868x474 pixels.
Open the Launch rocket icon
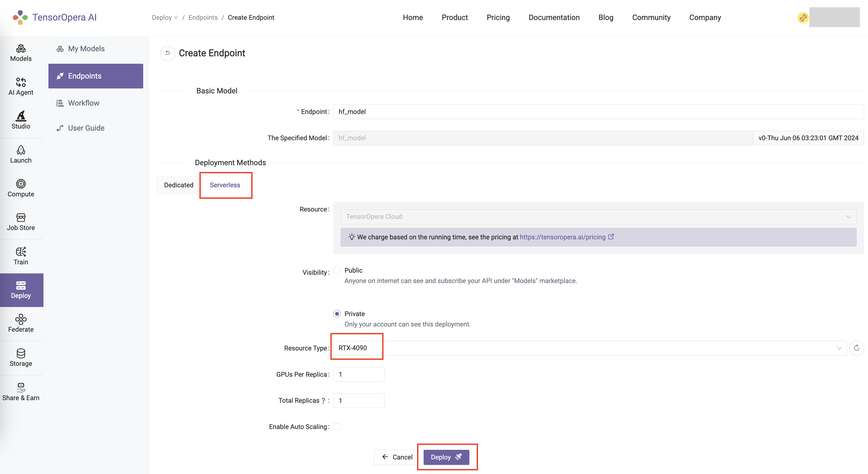point(21,155)
